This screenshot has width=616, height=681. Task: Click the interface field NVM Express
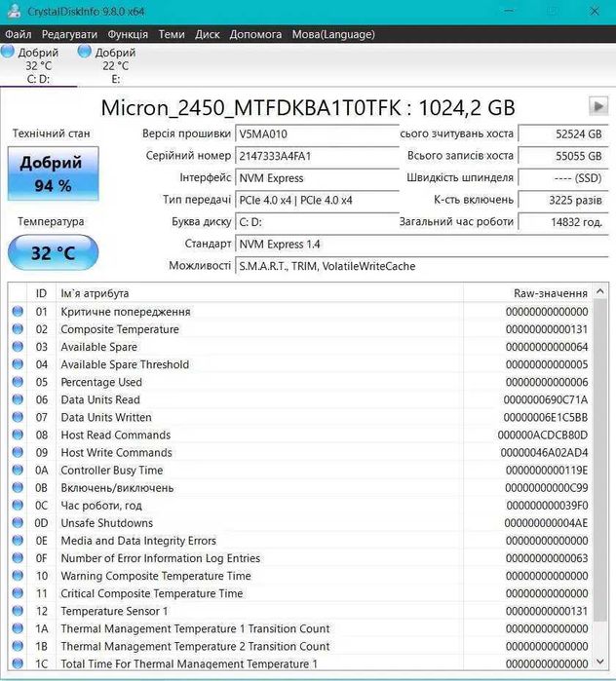coord(317,178)
